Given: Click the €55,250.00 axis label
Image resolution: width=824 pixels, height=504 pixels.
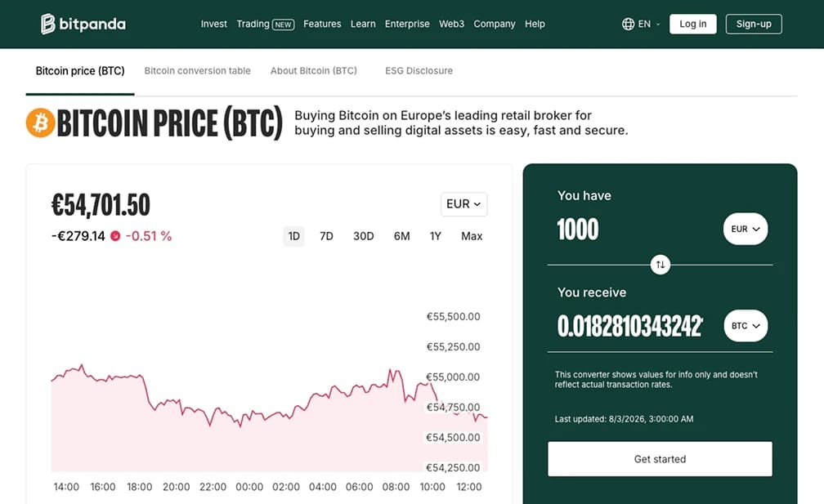Looking at the screenshot, I should point(453,346).
